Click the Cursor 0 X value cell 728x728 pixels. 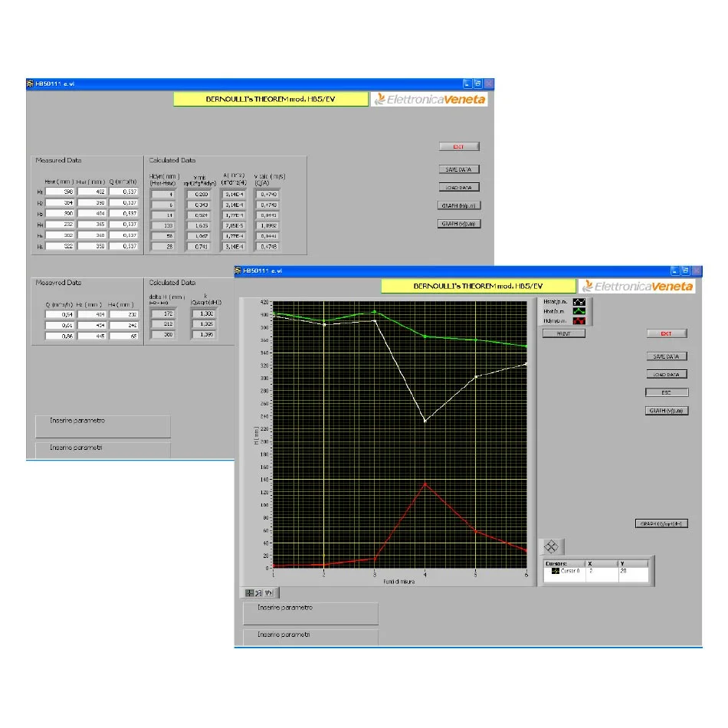tap(602, 571)
